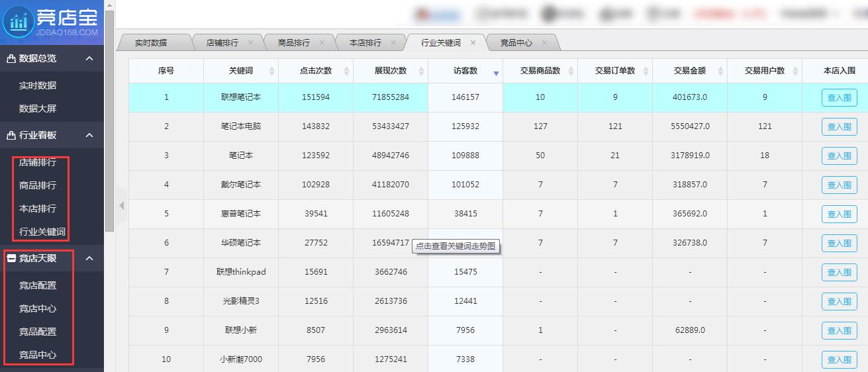Click 查入围 for 联想thinkpad
The height and width of the screenshot is (372, 868).
(x=840, y=273)
